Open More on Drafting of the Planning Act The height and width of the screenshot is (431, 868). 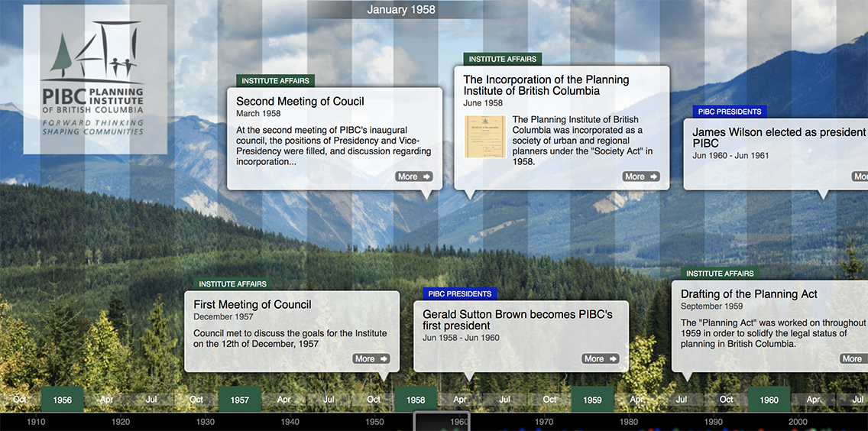[853, 358]
